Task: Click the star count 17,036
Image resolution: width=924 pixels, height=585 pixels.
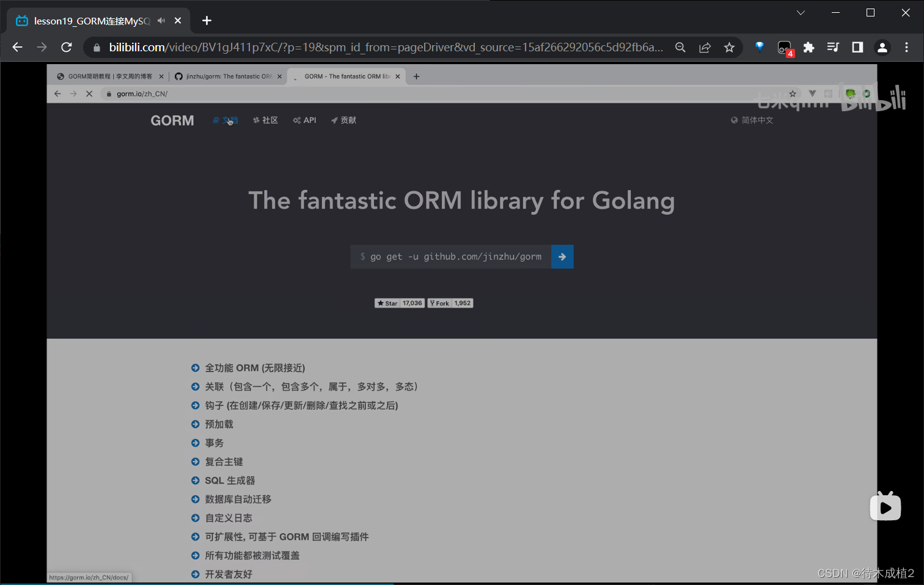Action: click(x=413, y=303)
